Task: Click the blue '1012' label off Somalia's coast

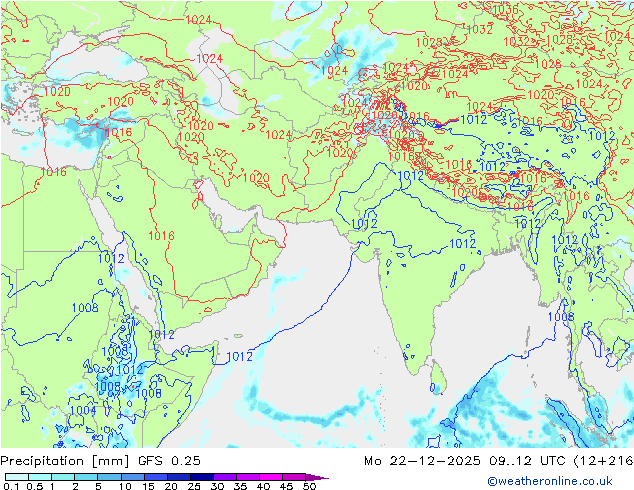Action: tap(240, 357)
